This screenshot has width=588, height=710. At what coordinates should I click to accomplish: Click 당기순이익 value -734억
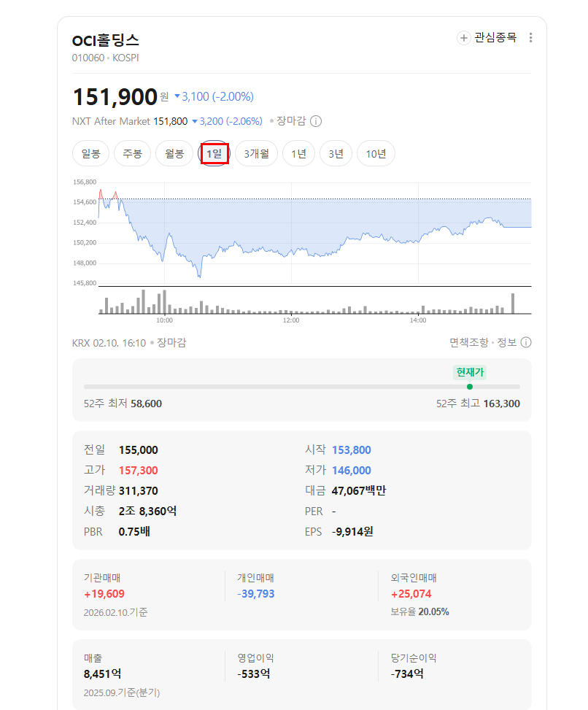tap(407, 674)
